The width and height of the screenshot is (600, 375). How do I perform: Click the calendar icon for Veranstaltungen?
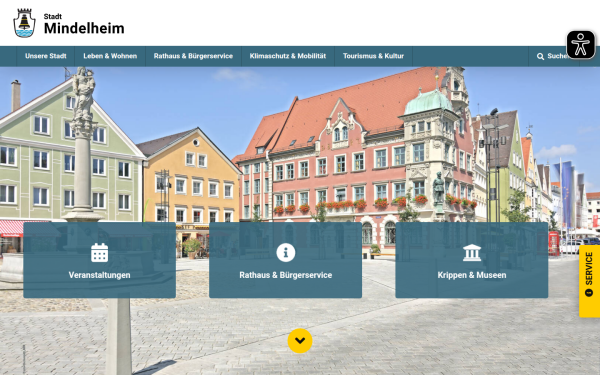tap(99, 253)
